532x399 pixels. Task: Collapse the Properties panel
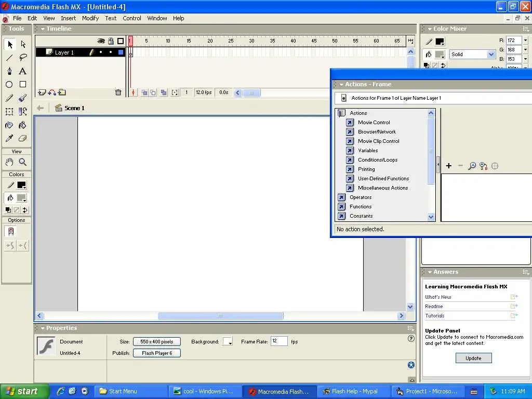(x=43, y=328)
